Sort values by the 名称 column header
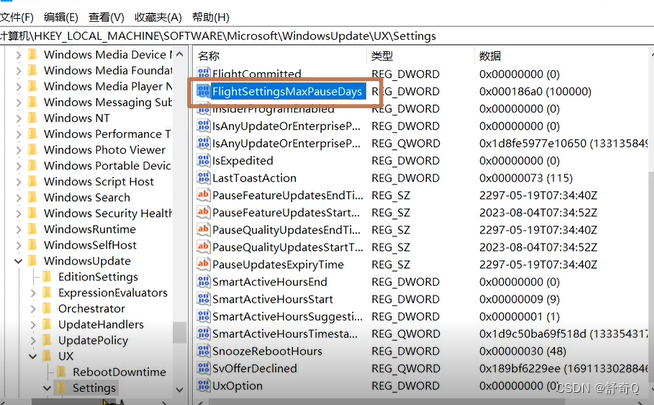Image resolution: width=654 pixels, height=405 pixels. tap(209, 56)
